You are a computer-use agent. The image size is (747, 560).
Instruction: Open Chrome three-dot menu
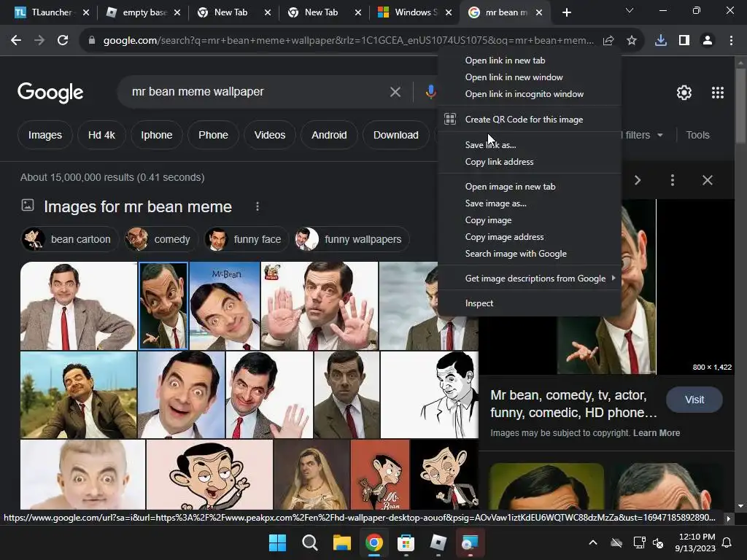tap(731, 41)
